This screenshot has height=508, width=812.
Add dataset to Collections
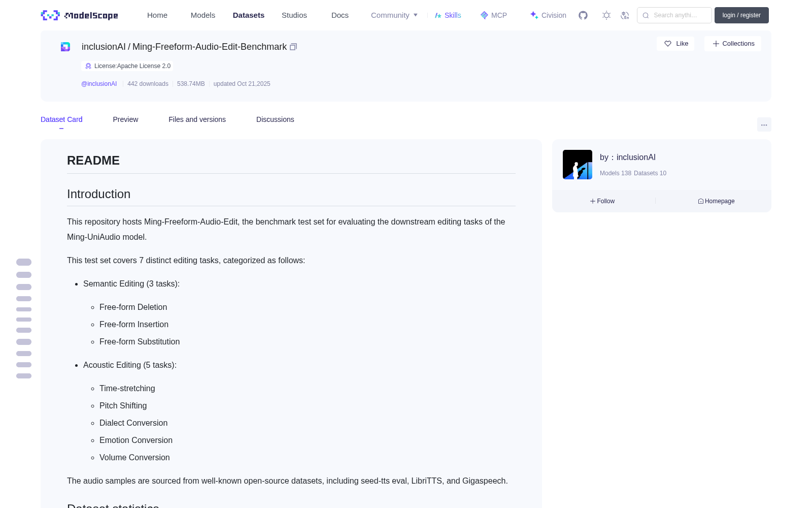tap(733, 44)
